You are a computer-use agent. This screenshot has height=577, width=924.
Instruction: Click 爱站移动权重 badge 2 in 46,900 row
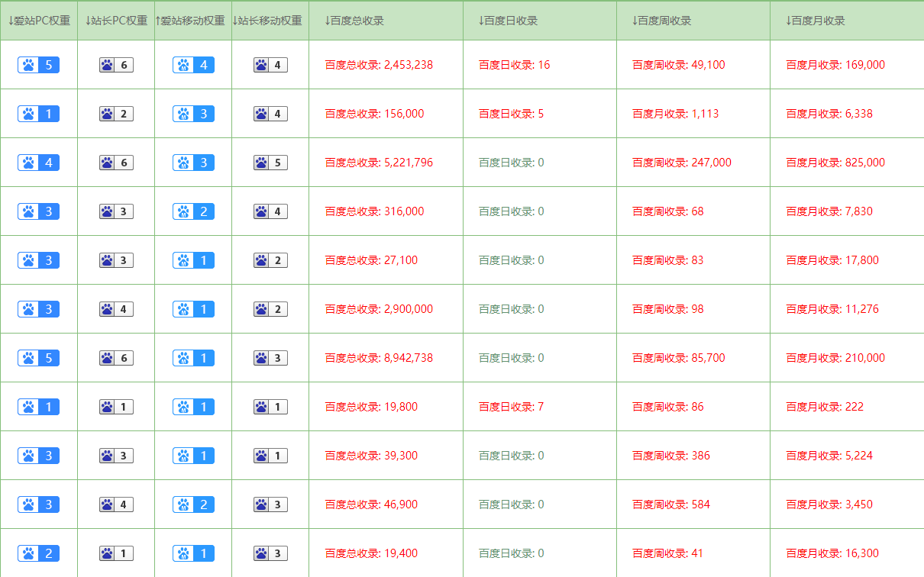(193, 504)
